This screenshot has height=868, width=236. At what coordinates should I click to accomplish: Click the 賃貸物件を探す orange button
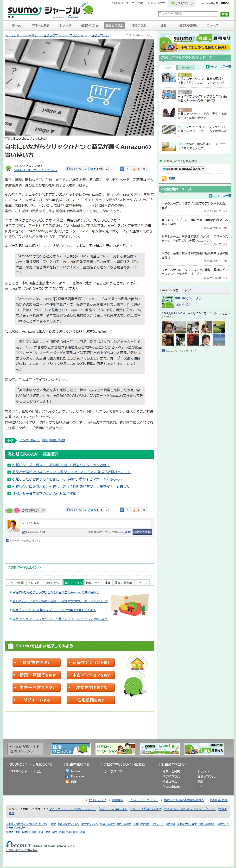[36, 663]
